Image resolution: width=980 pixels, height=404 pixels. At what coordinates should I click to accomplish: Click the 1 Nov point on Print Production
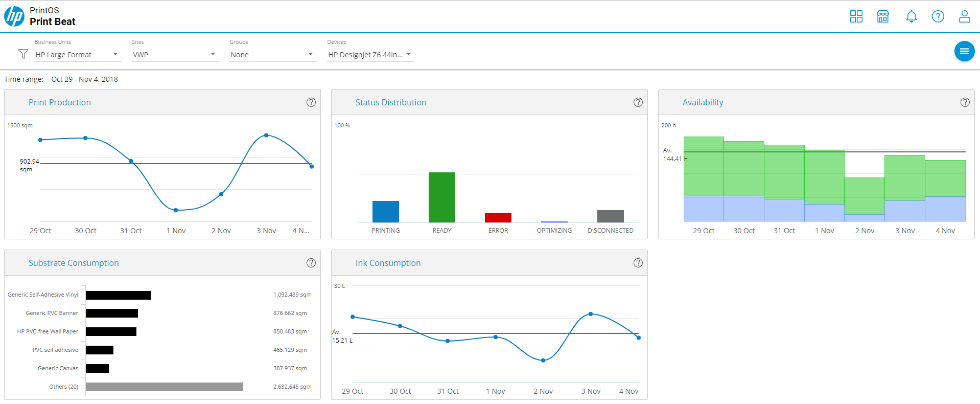[176, 210]
